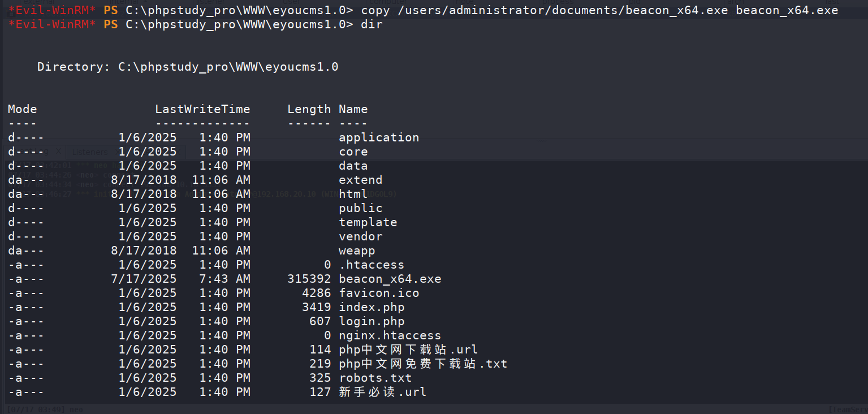Select the 315392 file length value

(309, 279)
